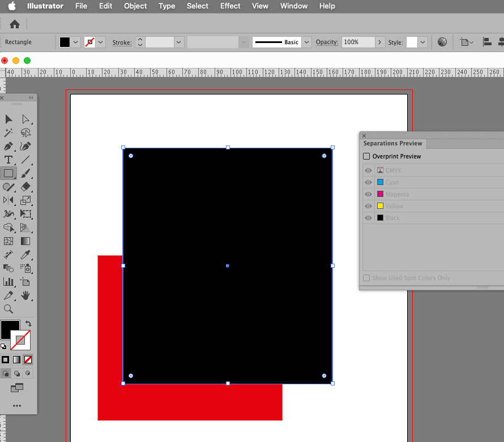Select the Zoom tool
The image size is (504, 442).
pyautogui.click(x=8, y=310)
